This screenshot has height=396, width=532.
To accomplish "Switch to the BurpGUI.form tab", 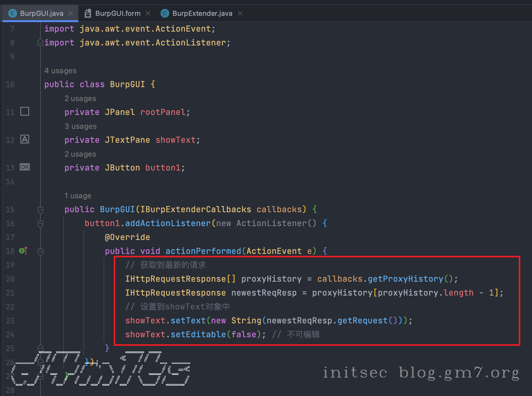I will (x=118, y=13).
